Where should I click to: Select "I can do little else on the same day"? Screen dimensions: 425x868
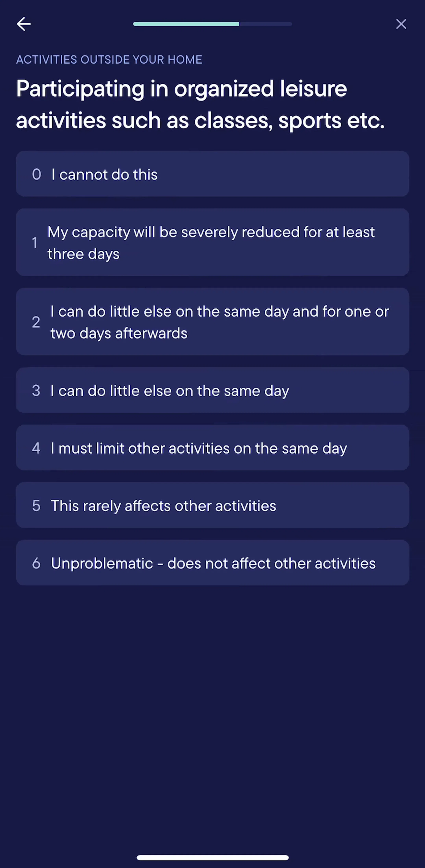pos(212,390)
